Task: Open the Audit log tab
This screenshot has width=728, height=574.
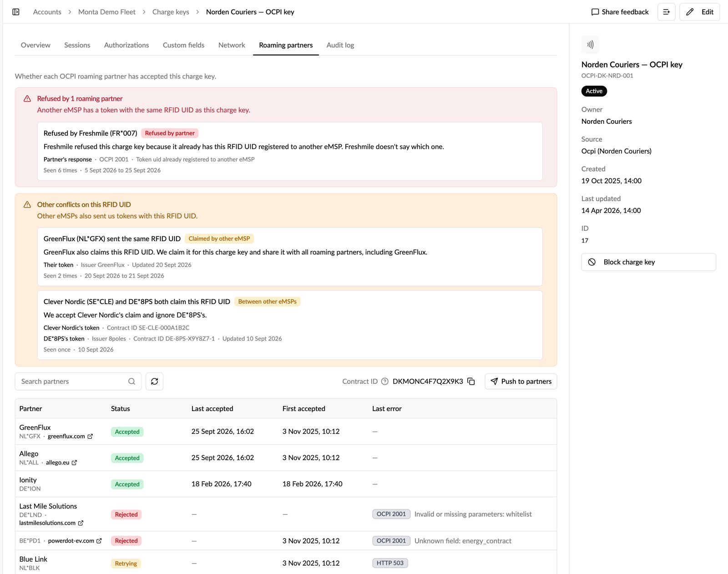Action: (340, 45)
